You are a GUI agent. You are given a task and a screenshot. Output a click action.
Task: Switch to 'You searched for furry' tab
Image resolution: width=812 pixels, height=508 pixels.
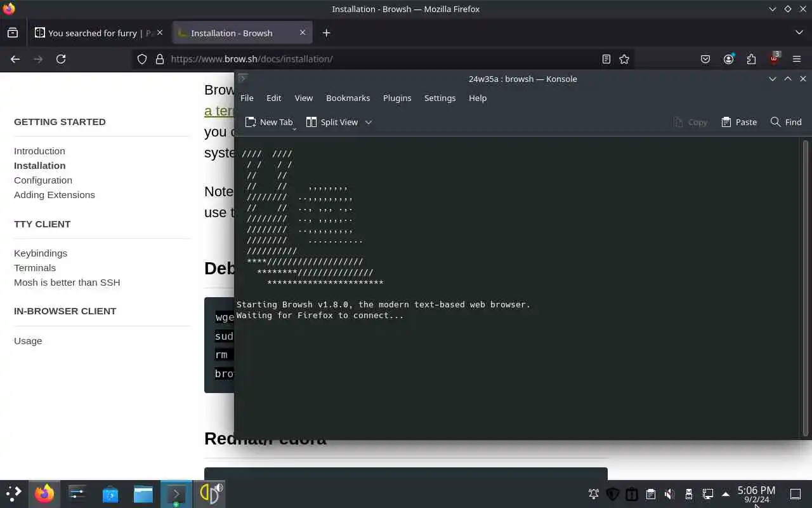100,33
